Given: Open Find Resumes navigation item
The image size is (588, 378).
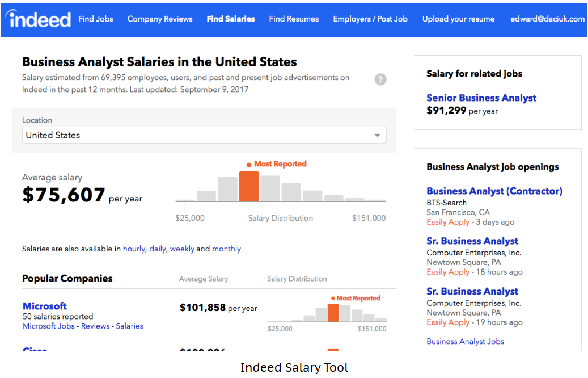Looking at the screenshot, I should (294, 19).
